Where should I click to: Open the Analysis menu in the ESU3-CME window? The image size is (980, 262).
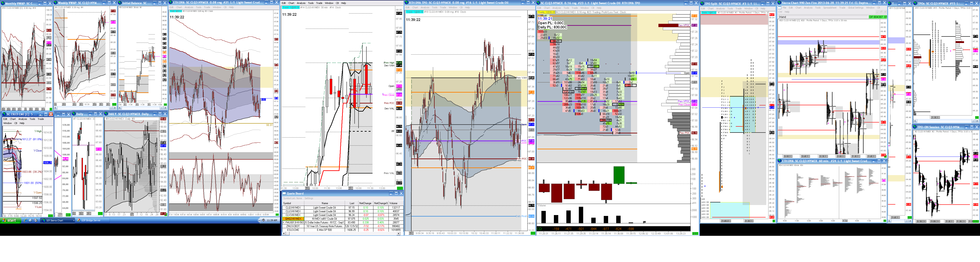click(23, 119)
